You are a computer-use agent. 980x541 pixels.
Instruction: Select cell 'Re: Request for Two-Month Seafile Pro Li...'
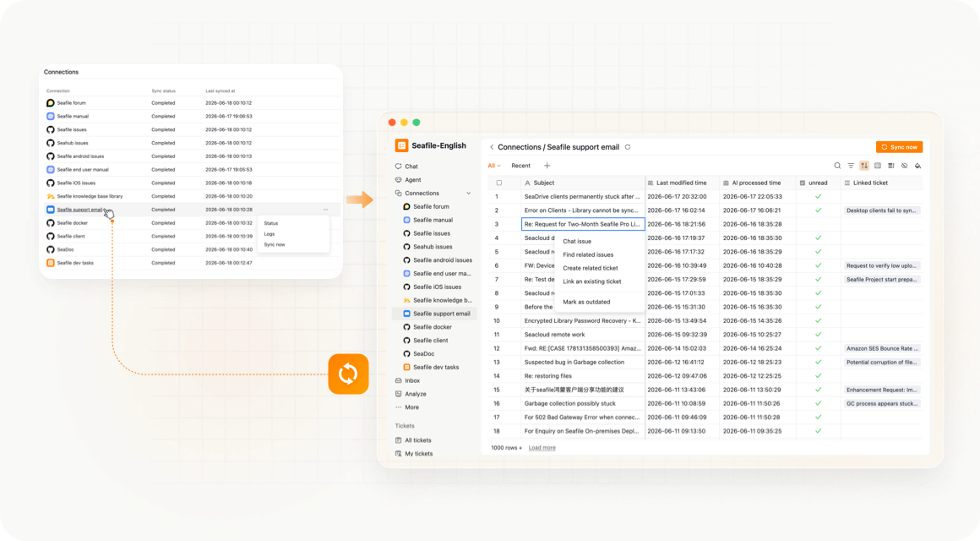click(x=582, y=224)
